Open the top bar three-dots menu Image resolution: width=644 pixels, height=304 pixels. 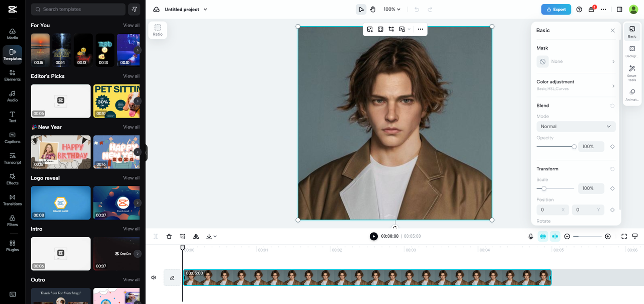coord(603,9)
